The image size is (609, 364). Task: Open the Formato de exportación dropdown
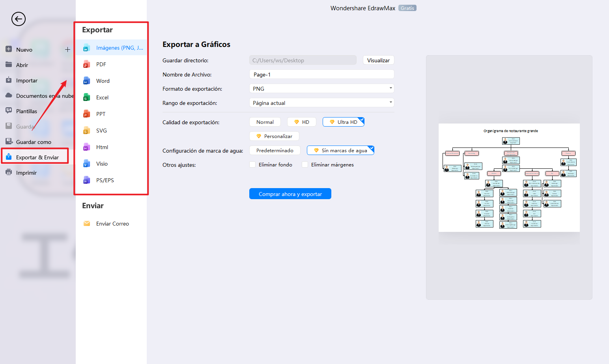pyautogui.click(x=321, y=89)
